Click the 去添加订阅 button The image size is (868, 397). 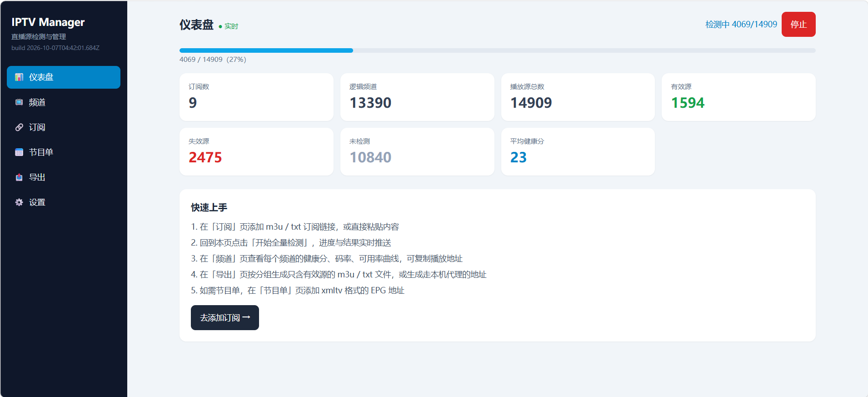coord(225,317)
